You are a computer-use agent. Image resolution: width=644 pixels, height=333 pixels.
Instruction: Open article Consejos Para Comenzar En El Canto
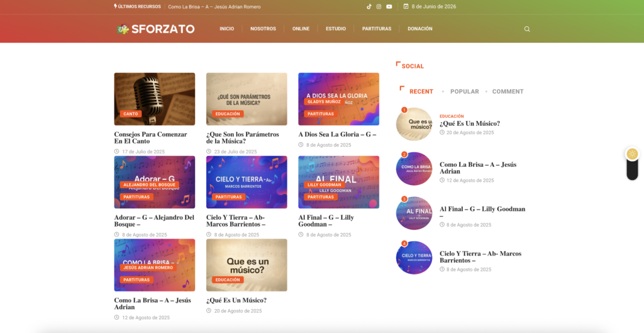150,138
